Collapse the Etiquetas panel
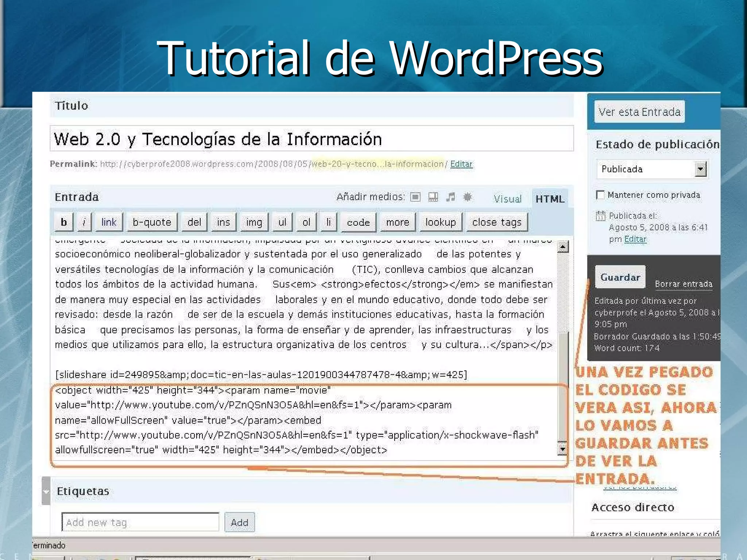This screenshot has height=560, width=747. tap(46, 491)
